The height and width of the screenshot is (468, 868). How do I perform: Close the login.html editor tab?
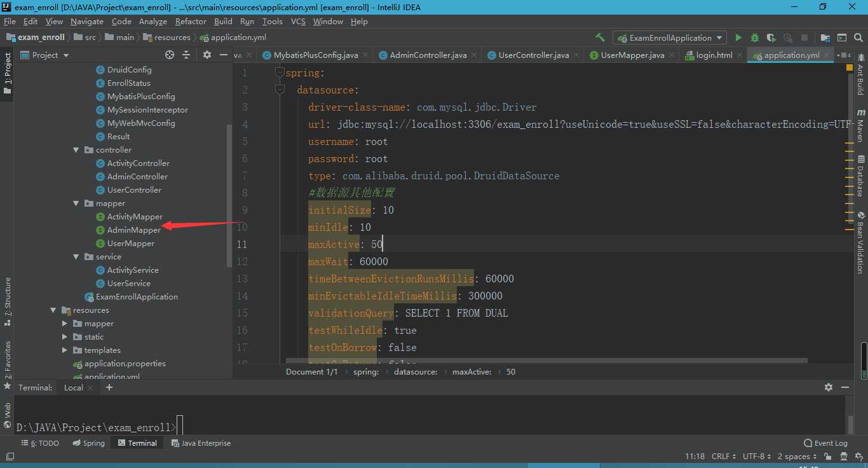tap(740, 55)
